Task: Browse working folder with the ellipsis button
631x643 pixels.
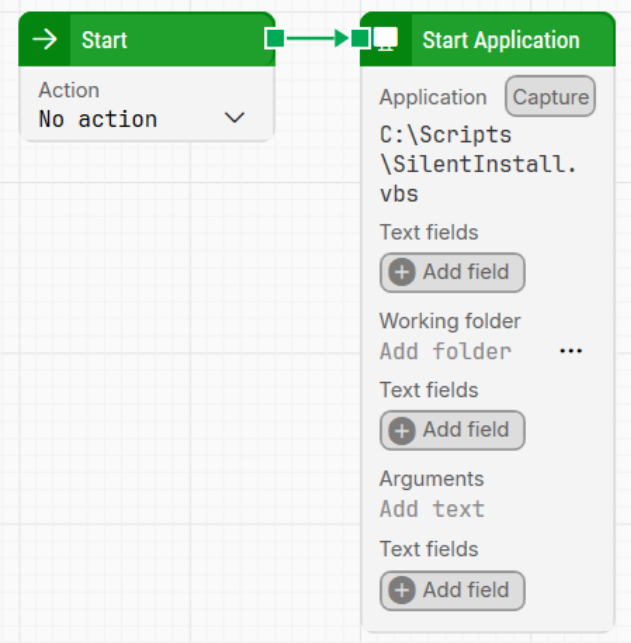Action: coord(571,351)
